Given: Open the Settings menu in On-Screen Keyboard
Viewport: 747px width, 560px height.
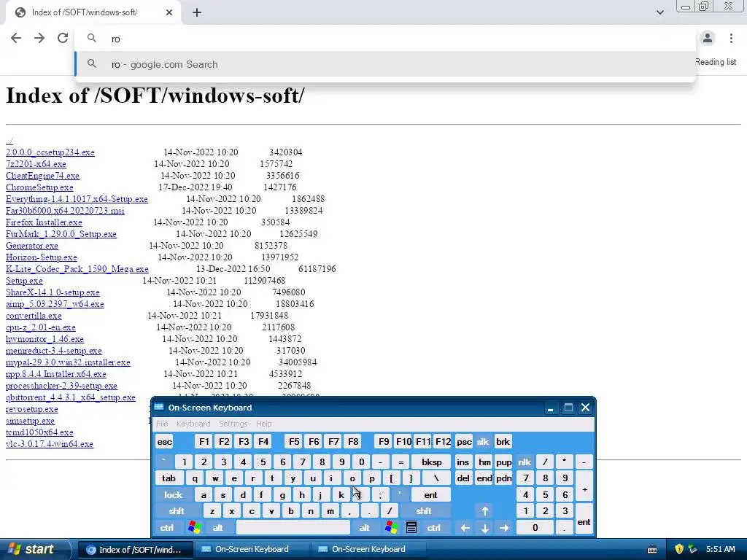Looking at the screenshot, I should pyautogui.click(x=233, y=424).
